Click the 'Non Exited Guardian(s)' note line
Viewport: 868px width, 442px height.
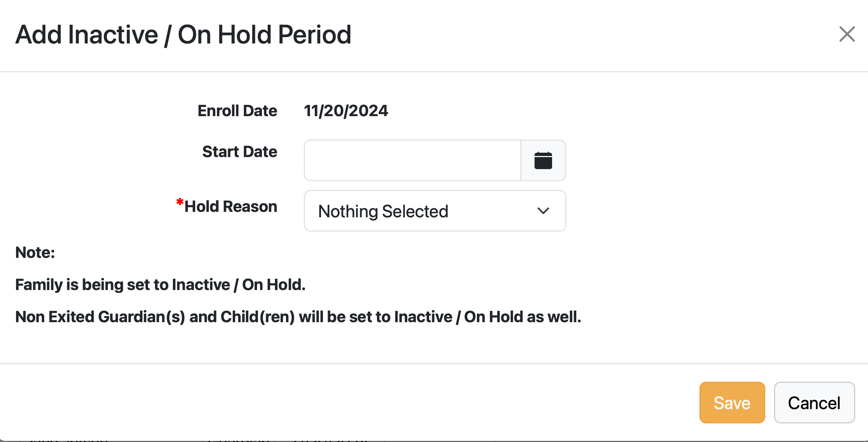coord(298,317)
